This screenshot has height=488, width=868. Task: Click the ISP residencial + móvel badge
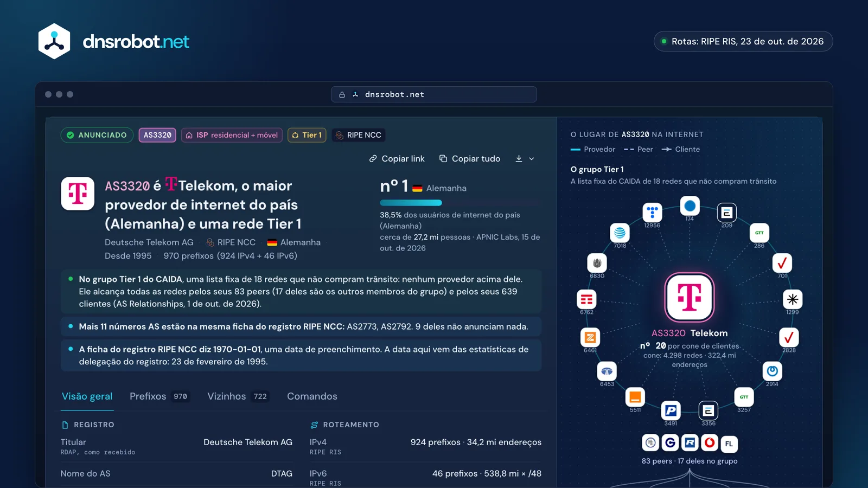pyautogui.click(x=232, y=135)
